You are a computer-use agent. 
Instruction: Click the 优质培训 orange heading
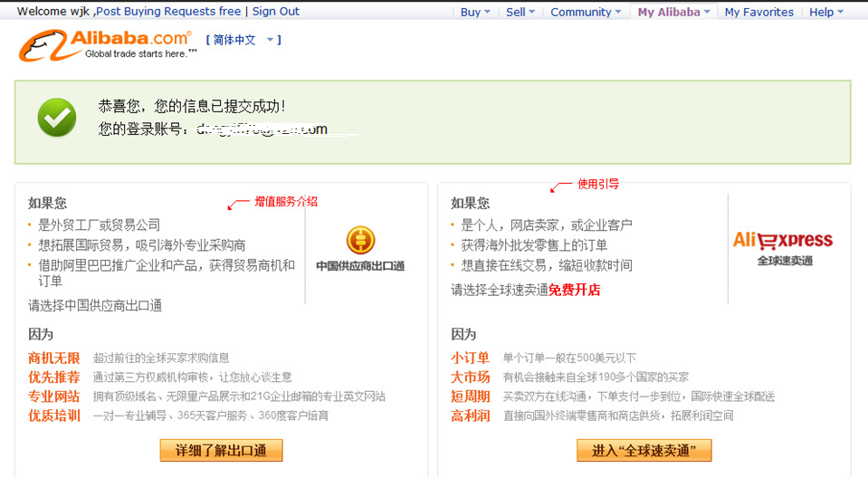click(54, 416)
